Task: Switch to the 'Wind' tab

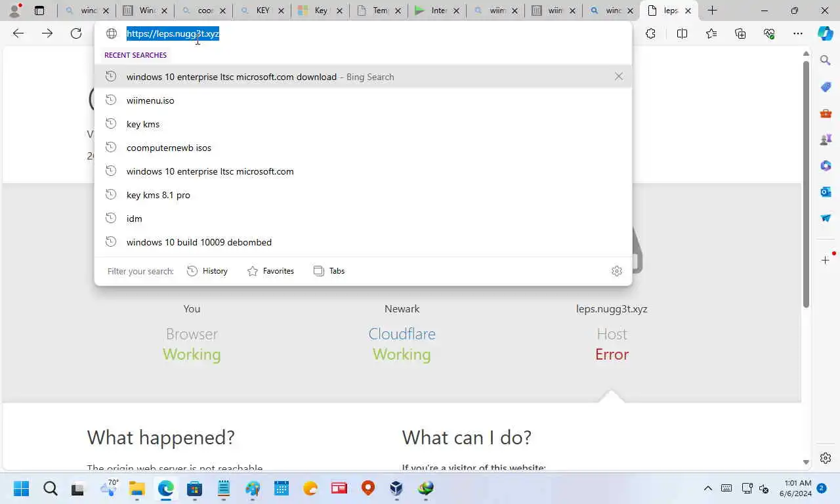Action: coord(145,10)
